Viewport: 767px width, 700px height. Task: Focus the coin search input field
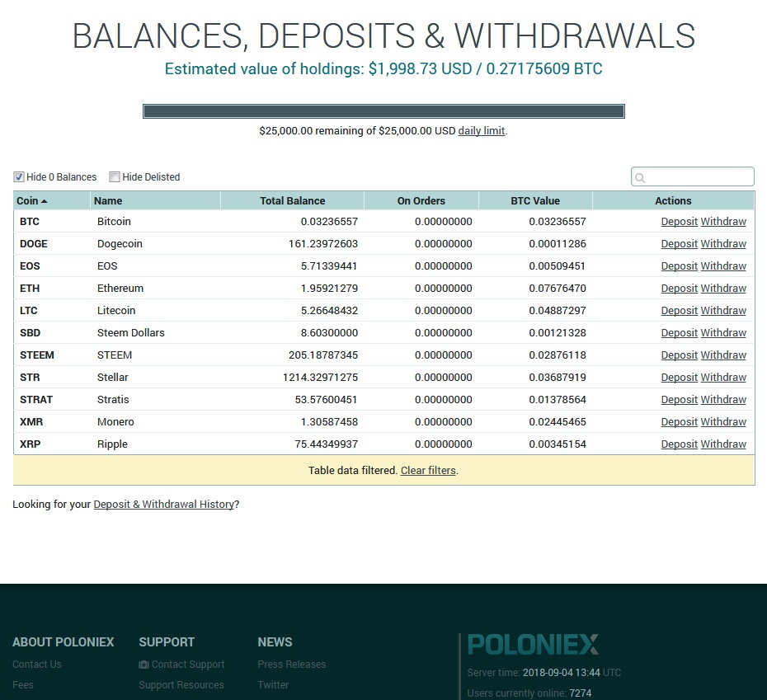coord(693,176)
